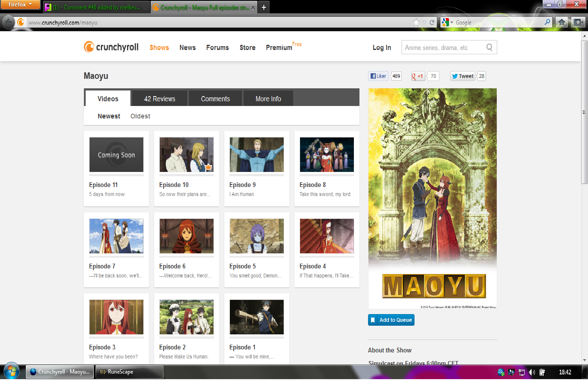Click the Maoyu page heading
The height and width of the screenshot is (380, 588).
[x=96, y=76]
